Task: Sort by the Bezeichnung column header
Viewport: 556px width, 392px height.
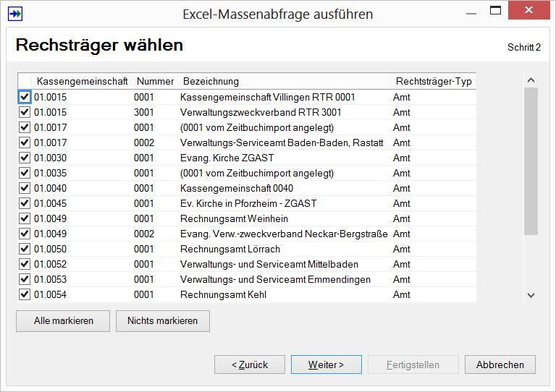Action: coord(284,81)
